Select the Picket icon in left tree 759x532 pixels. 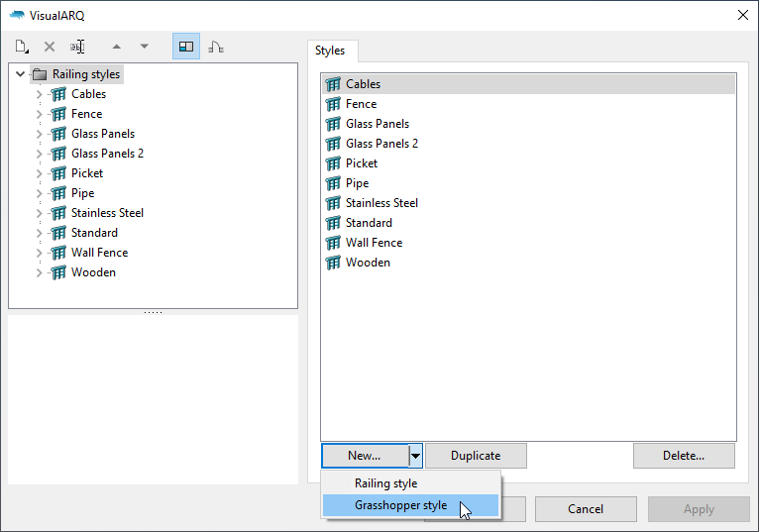(x=58, y=173)
